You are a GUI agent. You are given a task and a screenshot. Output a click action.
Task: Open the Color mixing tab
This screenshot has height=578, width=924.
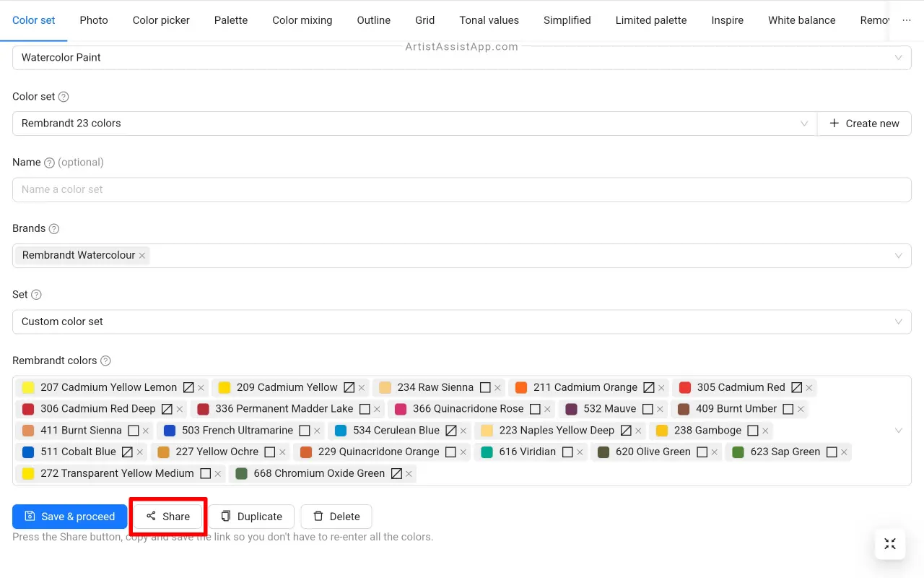tap(302, 20)
